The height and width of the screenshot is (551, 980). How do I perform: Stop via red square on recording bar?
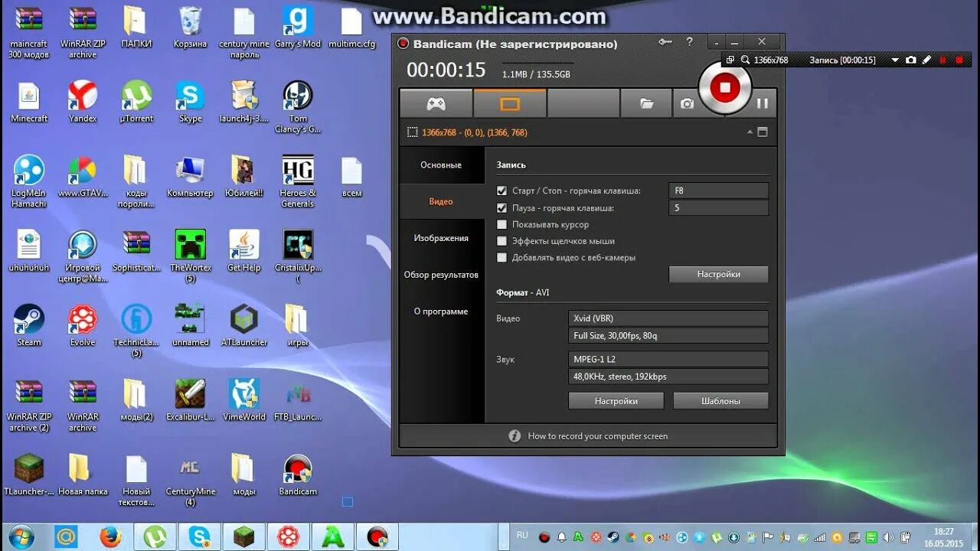[959, 60]
